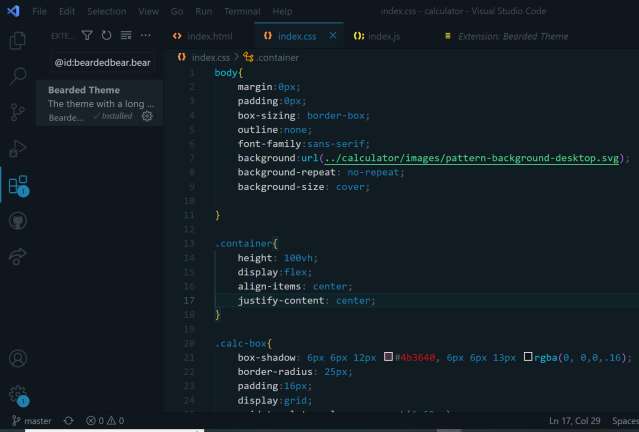This screenshot has width=639, height=432.
Task: Open the Edit menu
Action: point(67,11)
